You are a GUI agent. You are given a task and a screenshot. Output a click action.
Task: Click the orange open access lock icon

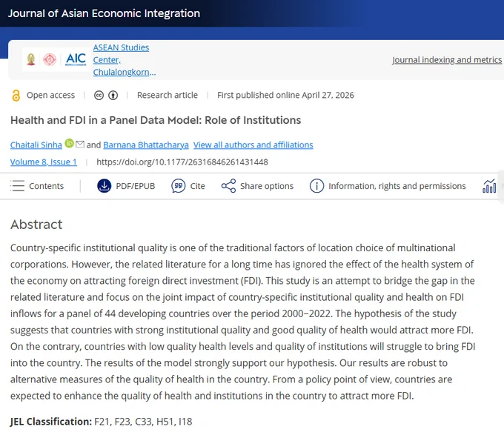tap(16, 96)
